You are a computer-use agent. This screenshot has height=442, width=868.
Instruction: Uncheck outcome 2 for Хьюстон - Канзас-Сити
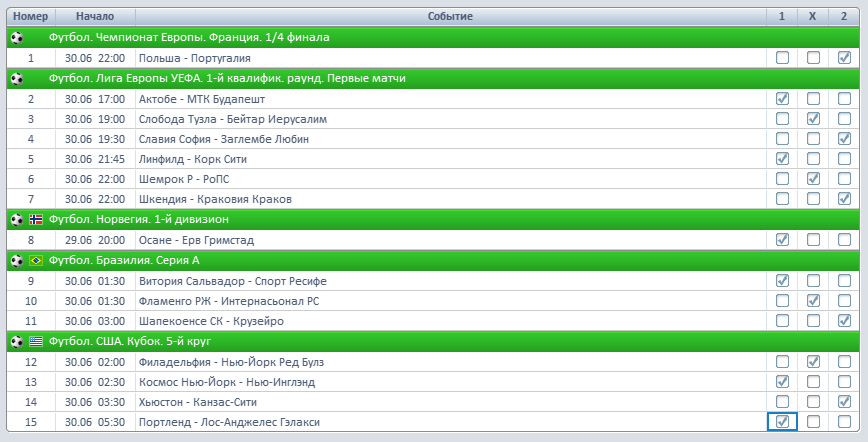pos(844,401)
